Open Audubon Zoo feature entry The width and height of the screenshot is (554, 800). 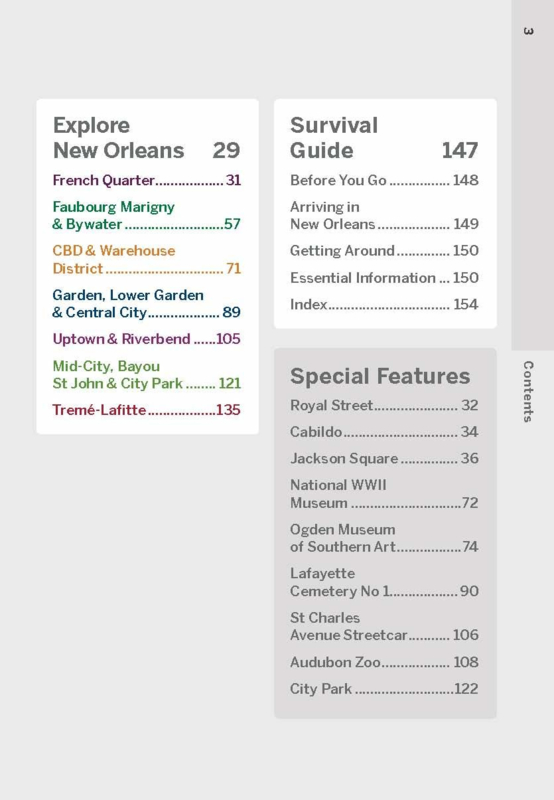(x=384, y=662)
